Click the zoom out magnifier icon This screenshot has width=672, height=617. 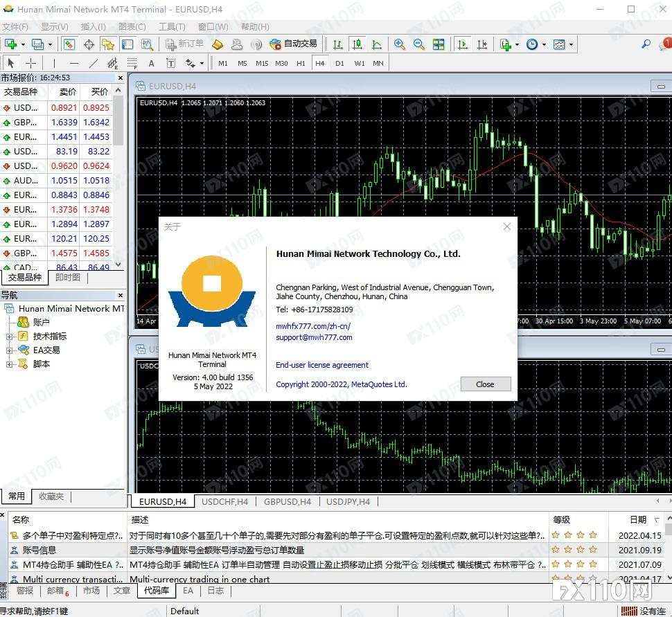[x=418, y=44]
